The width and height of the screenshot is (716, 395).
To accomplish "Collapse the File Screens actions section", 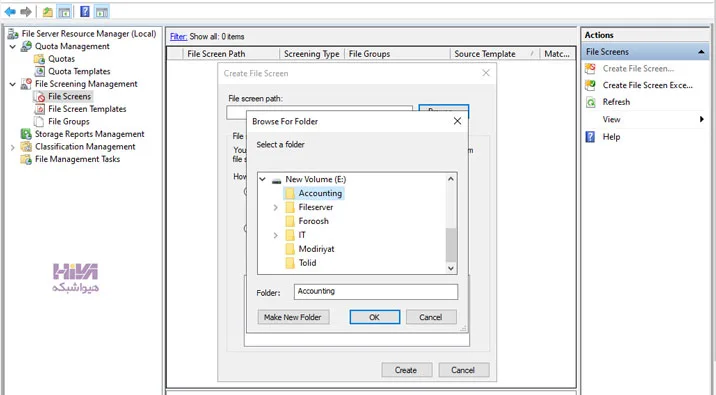I will [x=701, y=52].
